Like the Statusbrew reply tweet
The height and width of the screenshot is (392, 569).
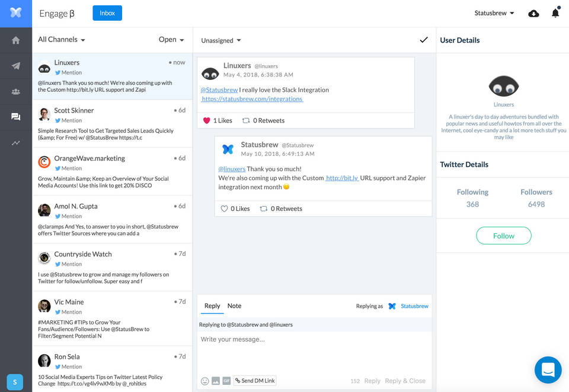[x=224, y=209]
